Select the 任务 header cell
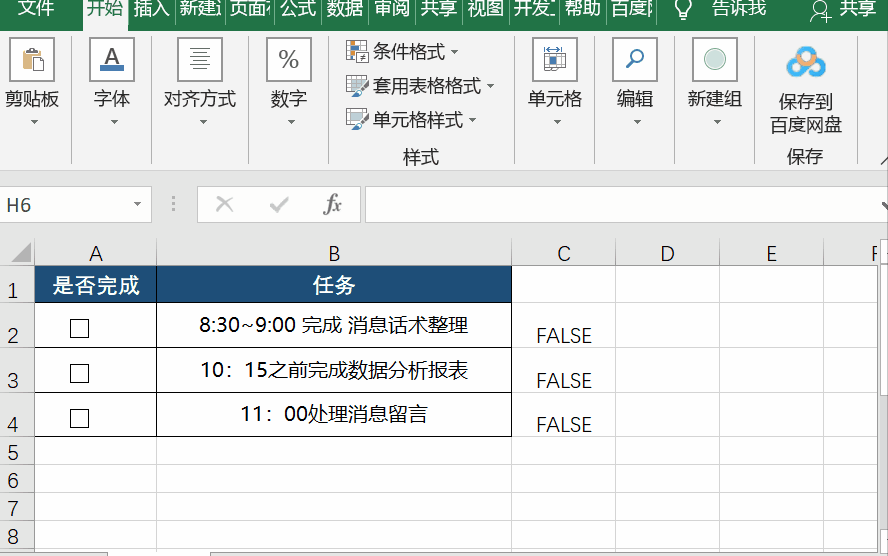 coord(334,284)
